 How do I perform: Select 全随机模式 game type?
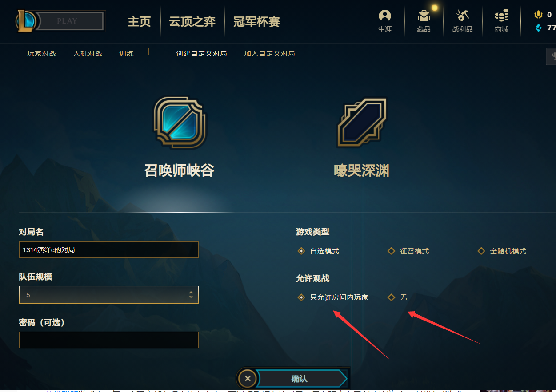(x=502, y=251)
